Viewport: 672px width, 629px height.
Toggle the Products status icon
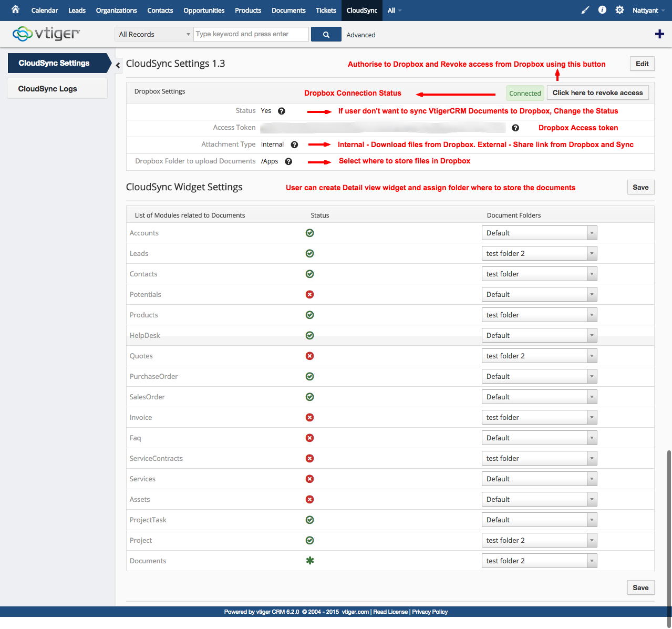pyautogui.click(x=310, y=315)
